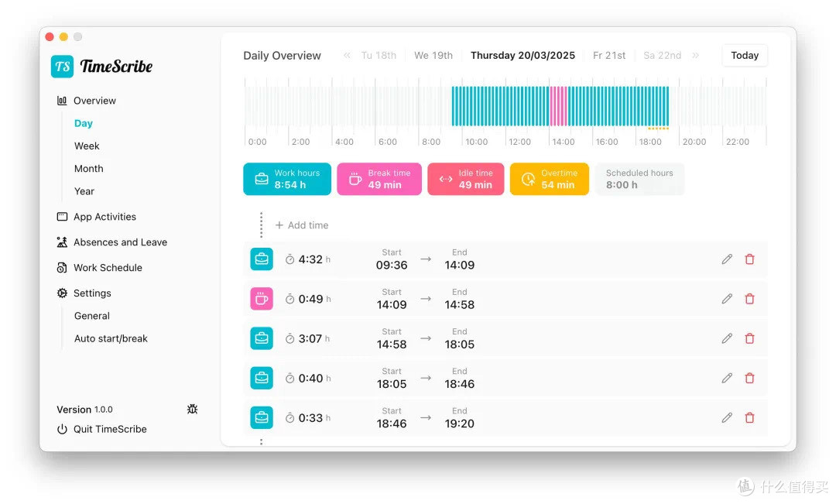Click the break cup icon of the 0:49 entry
The image size is (836, 504).
[x=262, y=299]
